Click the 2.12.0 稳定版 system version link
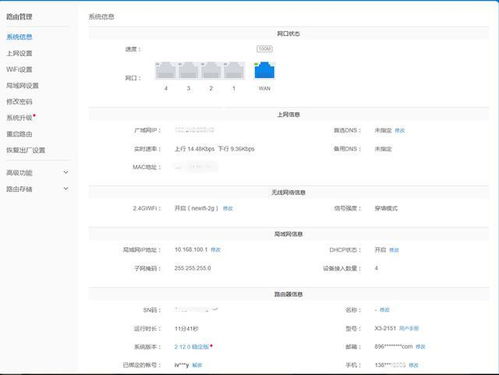This screenshot has width=499, height=375. coord(192,347)
